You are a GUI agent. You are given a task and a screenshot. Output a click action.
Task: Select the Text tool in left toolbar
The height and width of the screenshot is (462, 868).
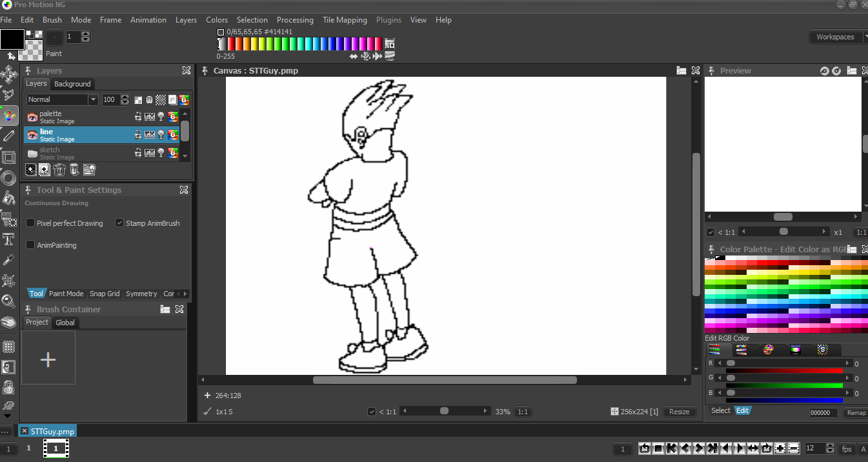tap(9, 240)
